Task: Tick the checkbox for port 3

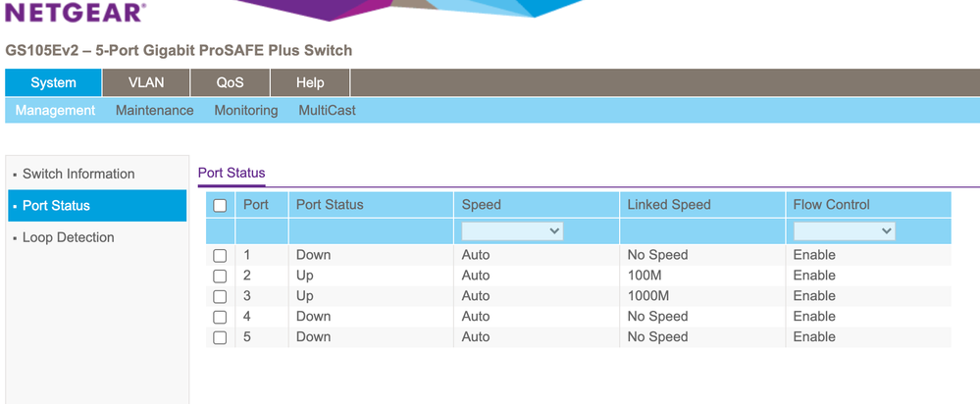Action: point(220,297)
